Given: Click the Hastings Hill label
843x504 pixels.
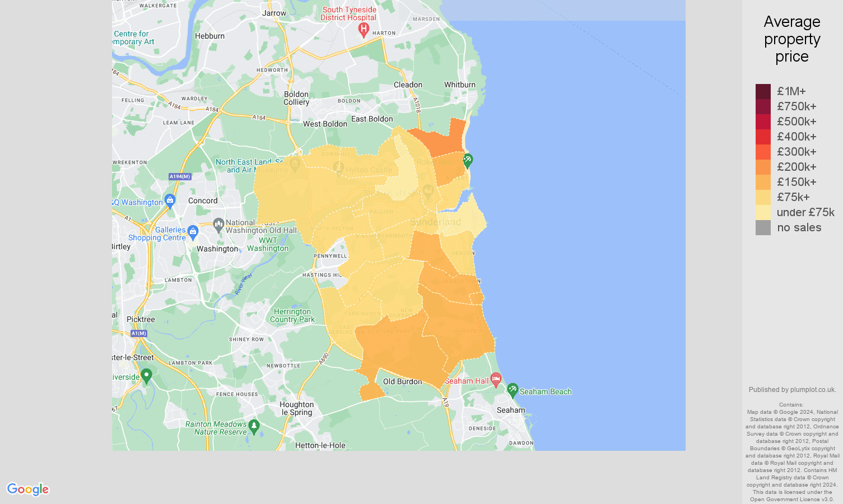Looking at the screenshot, I should pyautogui.click(x=322, y=275).
